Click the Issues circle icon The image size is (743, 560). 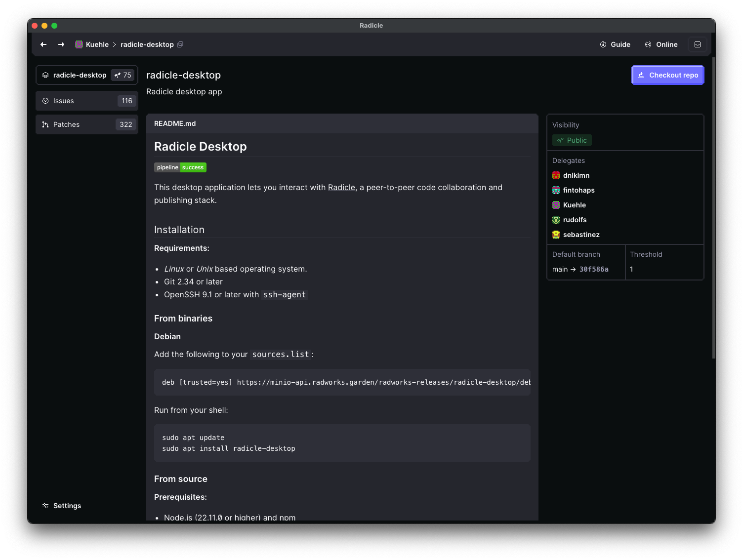tap(45, 101)
